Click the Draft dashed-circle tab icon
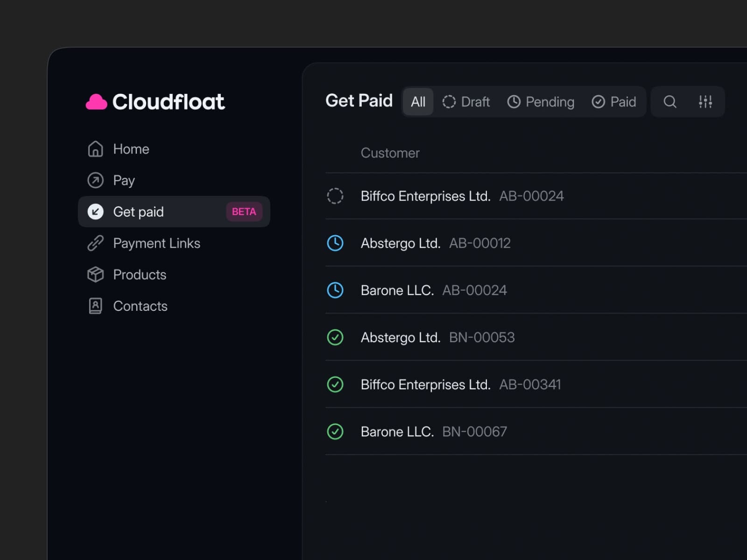The image size is (747, 560). point(449,102)
